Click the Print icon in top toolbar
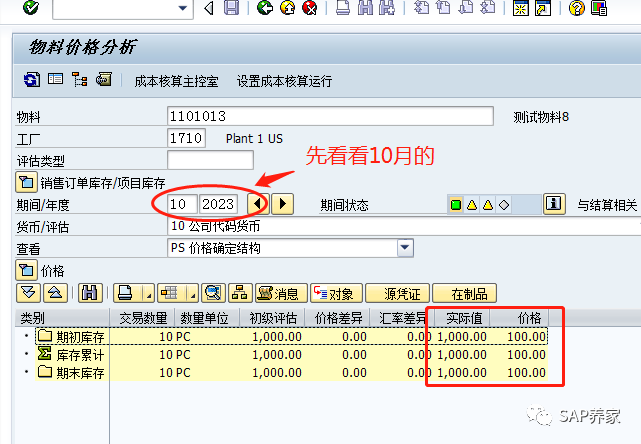The height and width of the screenshot is (444, 641). point(343,7)
